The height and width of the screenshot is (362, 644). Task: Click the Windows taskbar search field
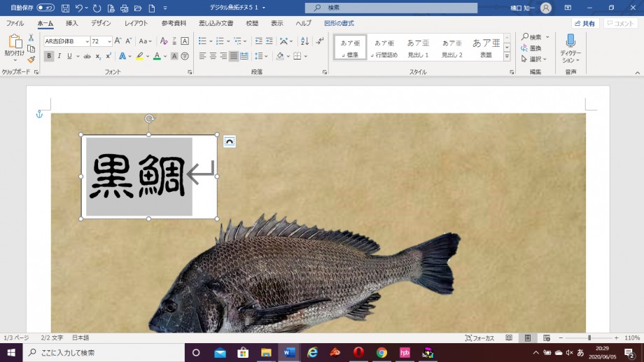[x=104, y=353]
